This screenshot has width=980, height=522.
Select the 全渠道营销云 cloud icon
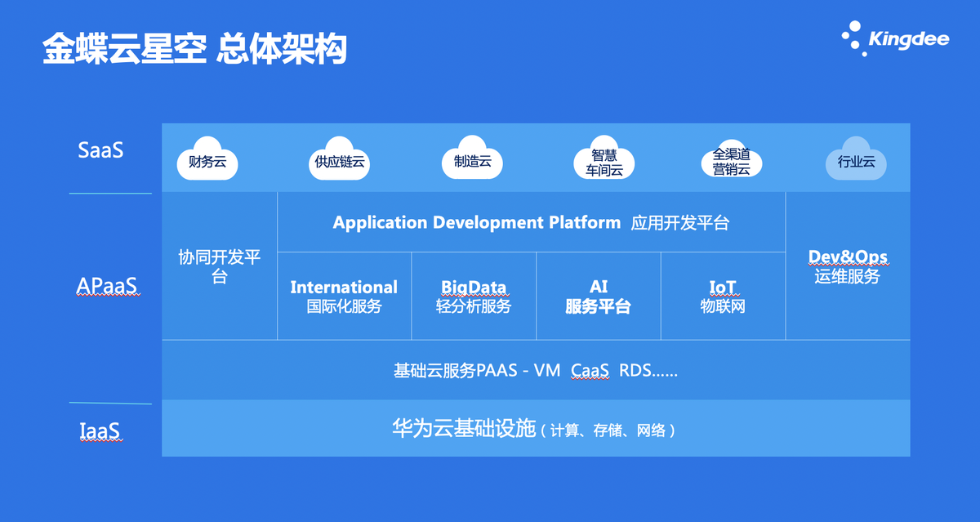coord(732,158)
